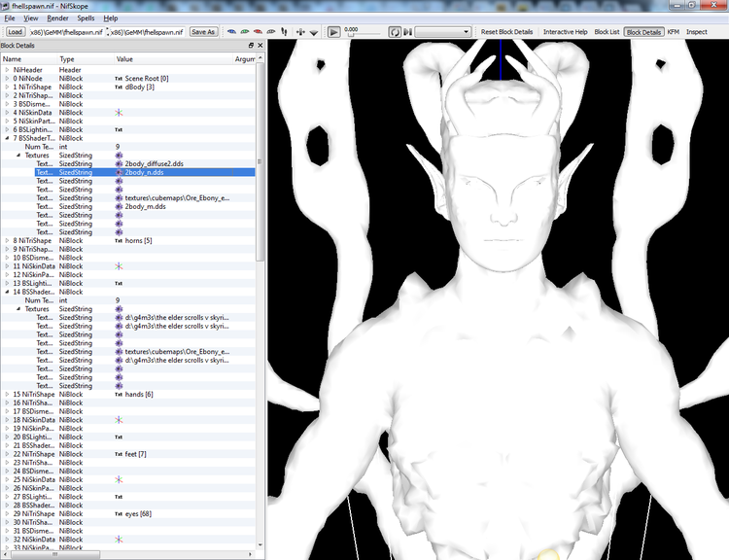
Task: Select the 2body_diffuse2.dds value
Action: [155, 163]
